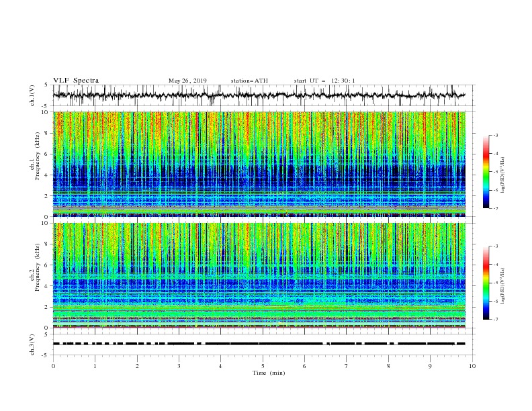Click time axis tick label "2"

click(137, 366)
